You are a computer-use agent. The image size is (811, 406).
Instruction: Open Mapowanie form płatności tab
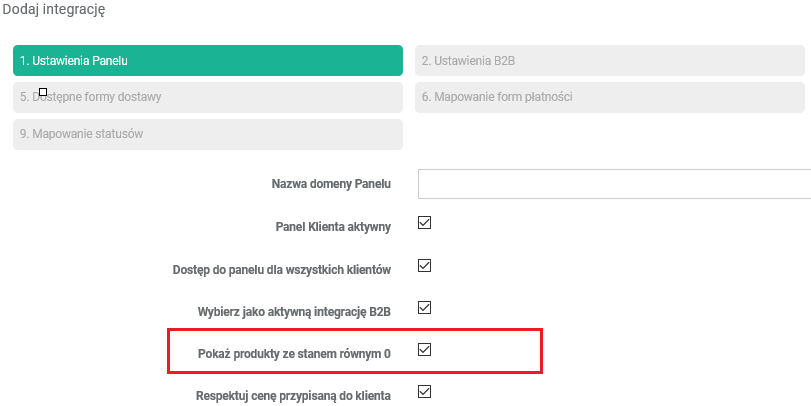(x=610, y=97)
